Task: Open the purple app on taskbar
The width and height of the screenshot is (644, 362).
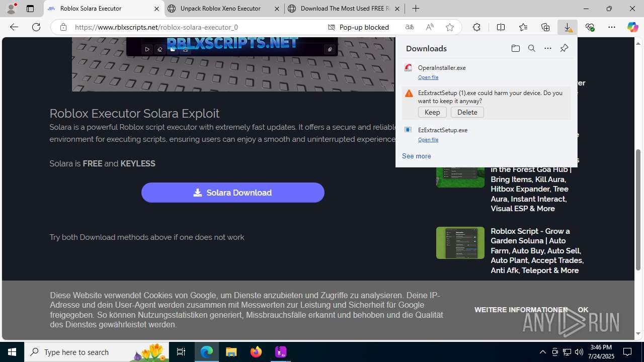Action: click(281, 352)
